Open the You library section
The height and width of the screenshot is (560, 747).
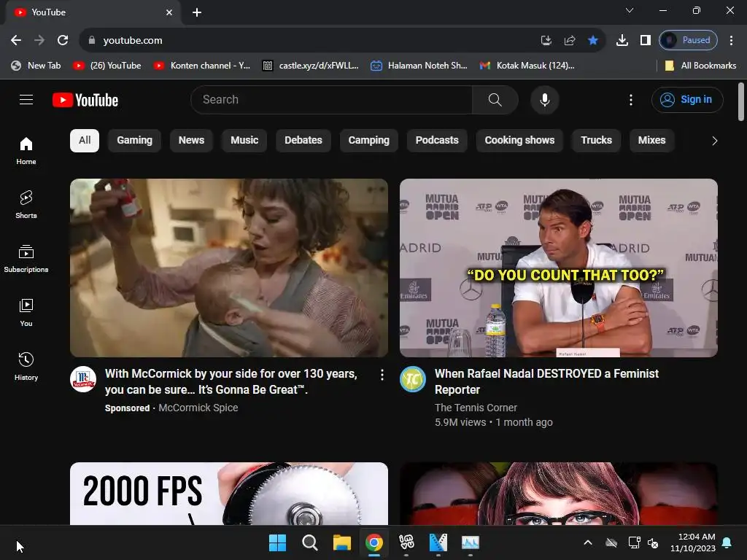[26, 312]
